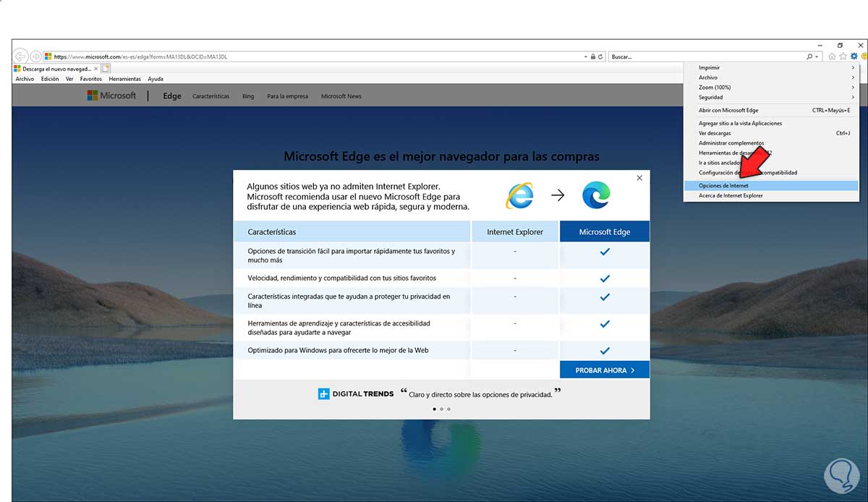This screenshot has width=868, height=502.
Task: Select the first carousel dot
Action: tap(434, 409)
